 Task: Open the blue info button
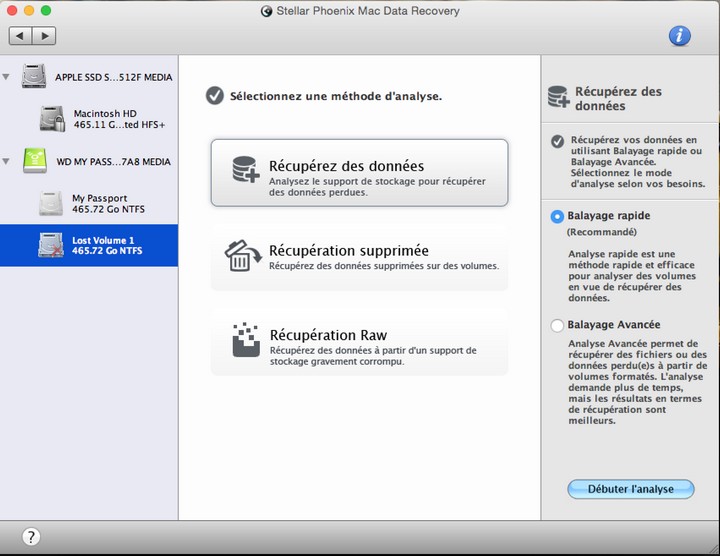click(x=680, y=36)
